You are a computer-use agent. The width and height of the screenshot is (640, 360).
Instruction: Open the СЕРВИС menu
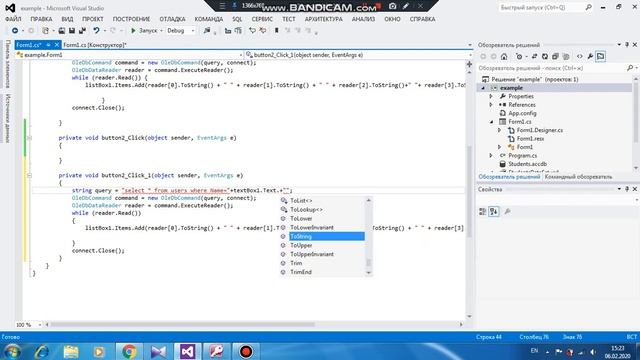tap(262, 19)
